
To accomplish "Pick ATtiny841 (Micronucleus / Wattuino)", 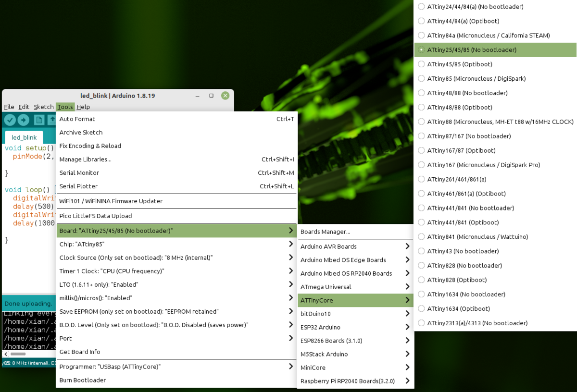I will point(495,237).
